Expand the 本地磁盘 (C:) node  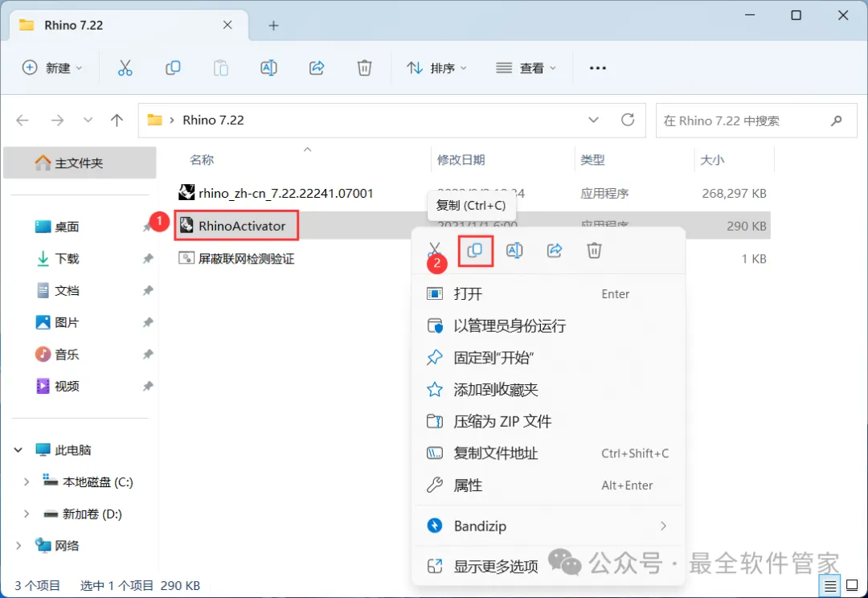coord(26,482)
